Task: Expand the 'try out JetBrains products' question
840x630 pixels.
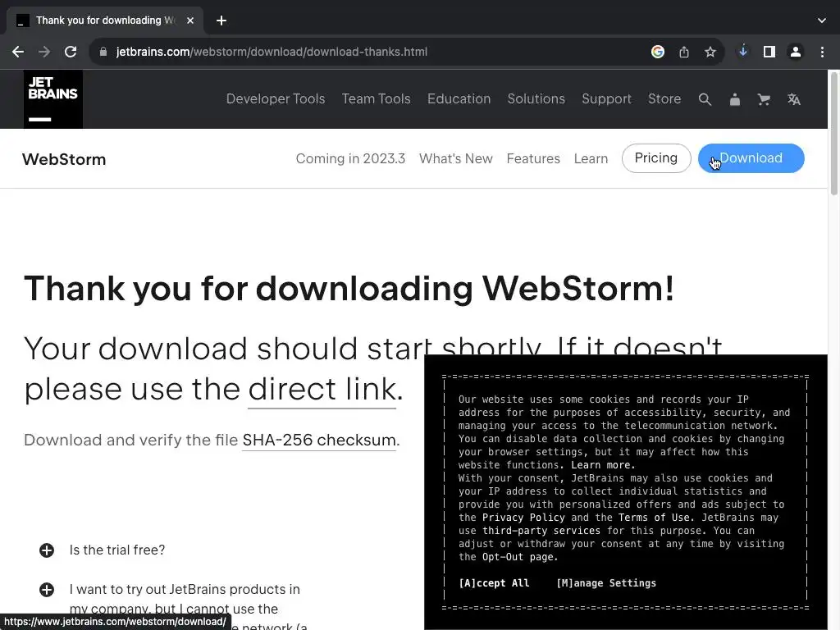Action: pos(47,590)
